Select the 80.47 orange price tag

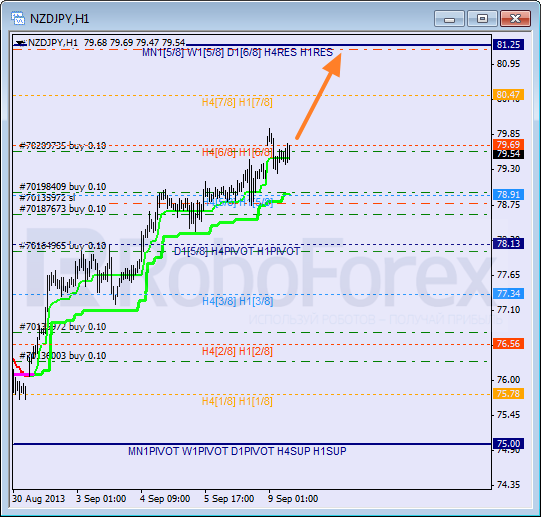click(x=509, y=95)
